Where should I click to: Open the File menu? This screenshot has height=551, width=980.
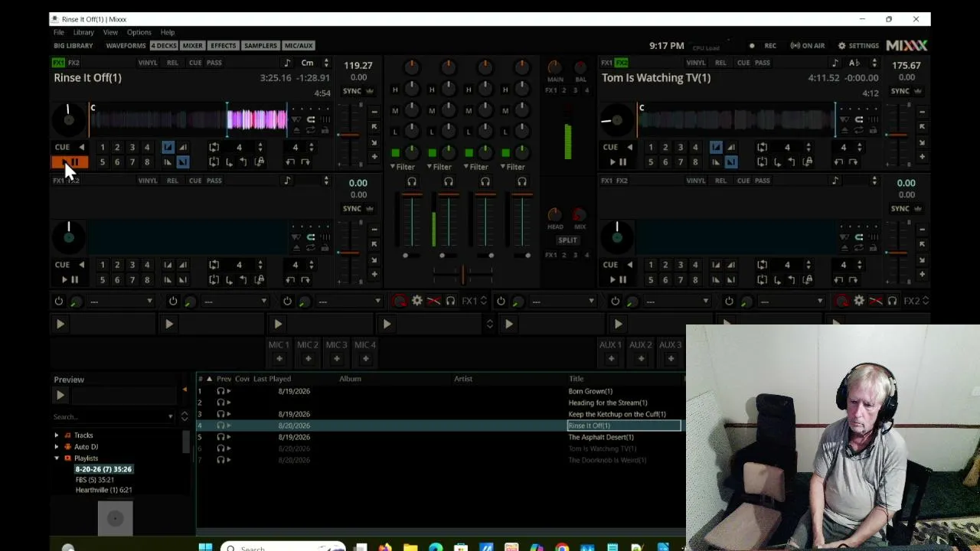point(59,32)
